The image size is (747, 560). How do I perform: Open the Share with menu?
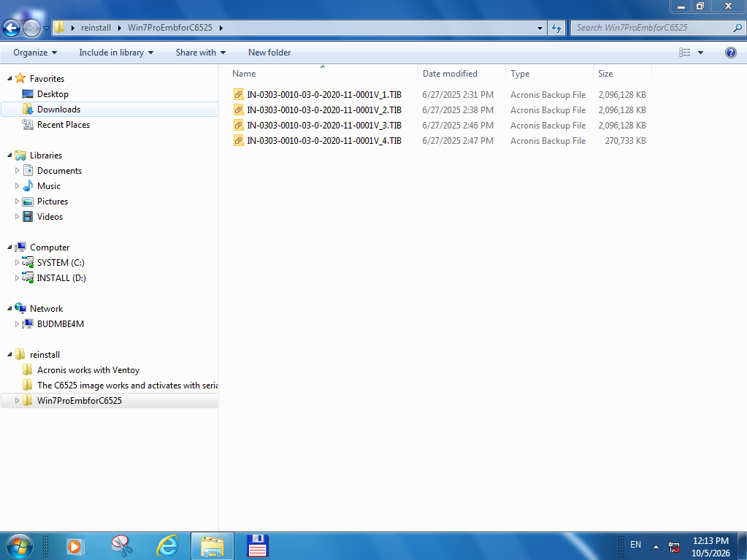(201, 53)
